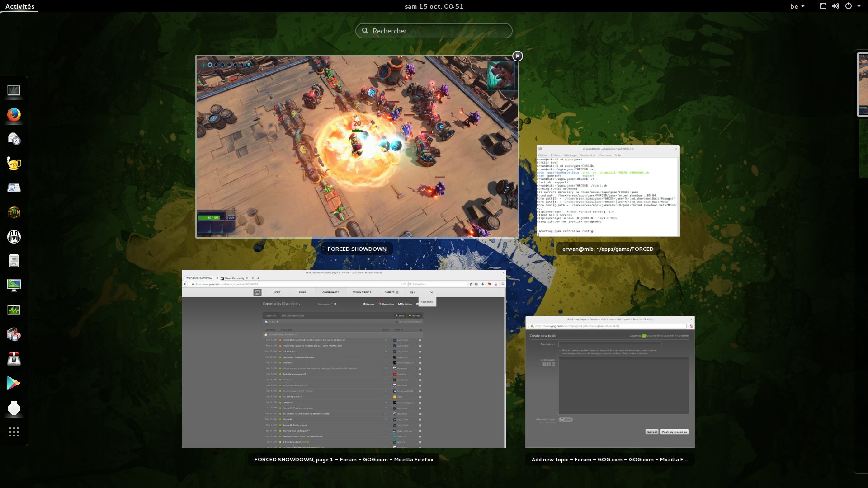
Task: Launch the HoN game icon
Action: coord(14,212)
